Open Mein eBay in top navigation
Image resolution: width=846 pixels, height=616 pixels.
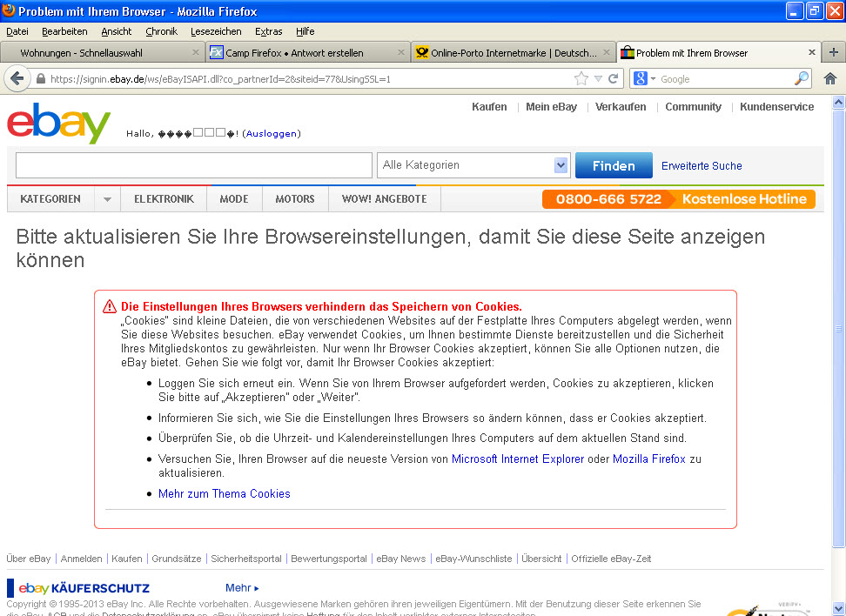[551, 107]
